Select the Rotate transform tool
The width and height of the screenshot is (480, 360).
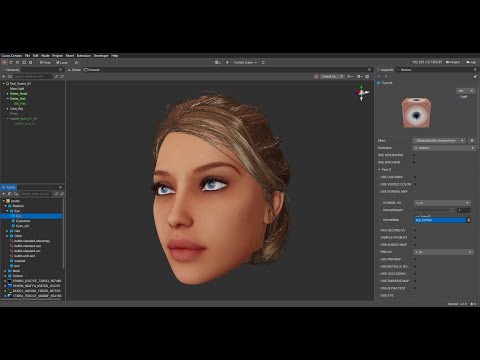11,62
